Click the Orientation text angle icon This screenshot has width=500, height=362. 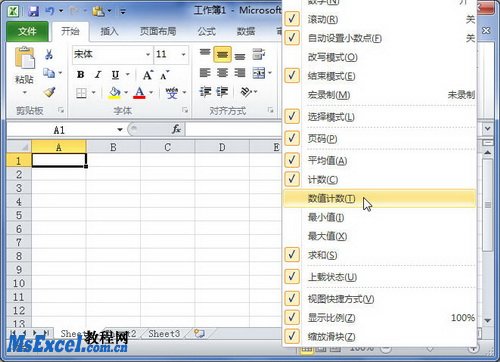click(247, 91)
